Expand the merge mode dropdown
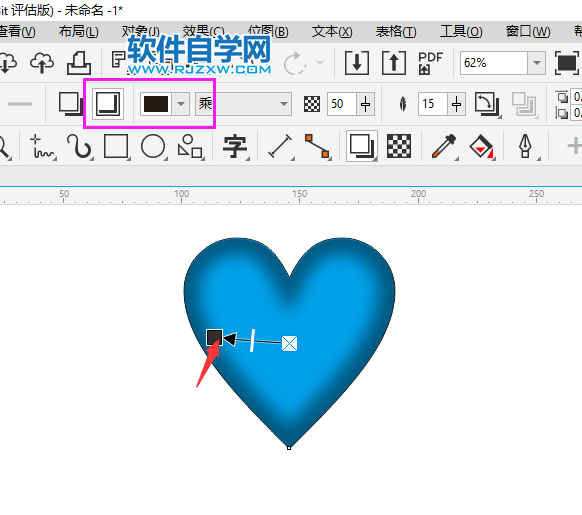Image resolution: width=582 pixels, height=515 pixels. (x=284, y=104)
